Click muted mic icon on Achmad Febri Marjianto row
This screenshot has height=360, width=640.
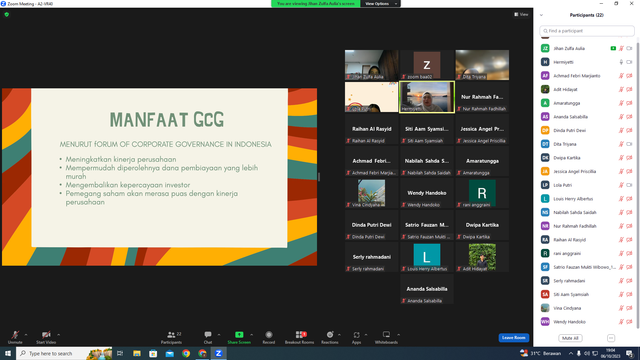point(621,76)
